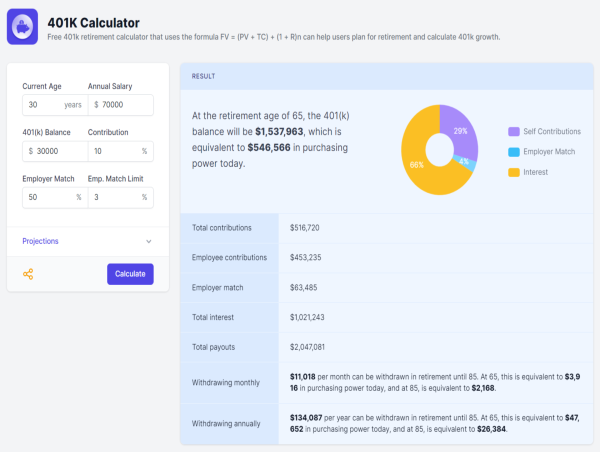
Task: Select the $516,720 value
Action: pyautogui.click(x=305, y=228)
